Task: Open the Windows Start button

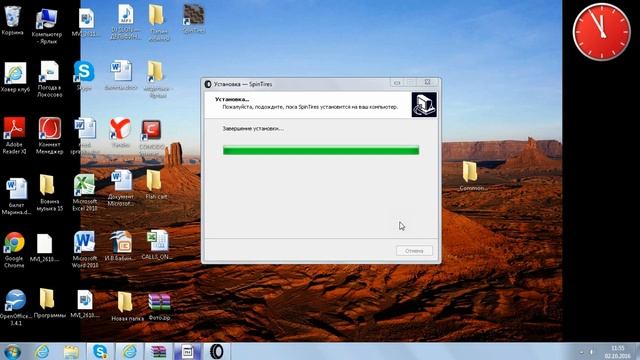Action: coord(12,351)
